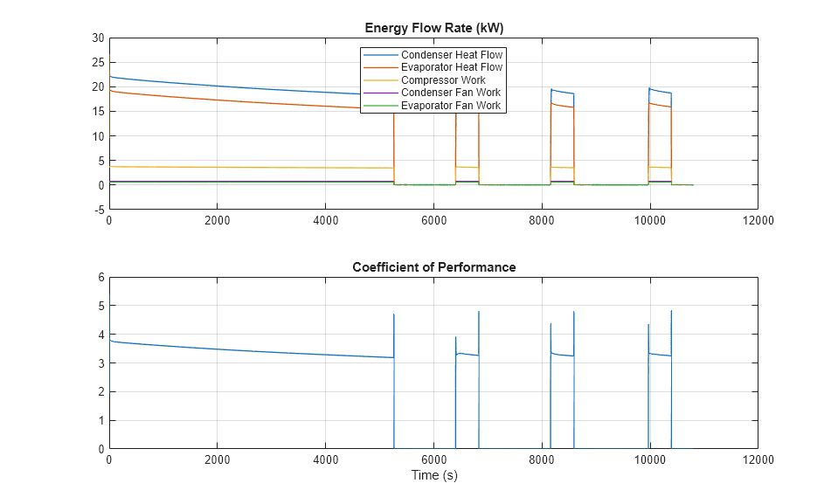Click y-axis tick 6 on COP plot
Screen dimensions: 838x504
click(x=100, y=277)
